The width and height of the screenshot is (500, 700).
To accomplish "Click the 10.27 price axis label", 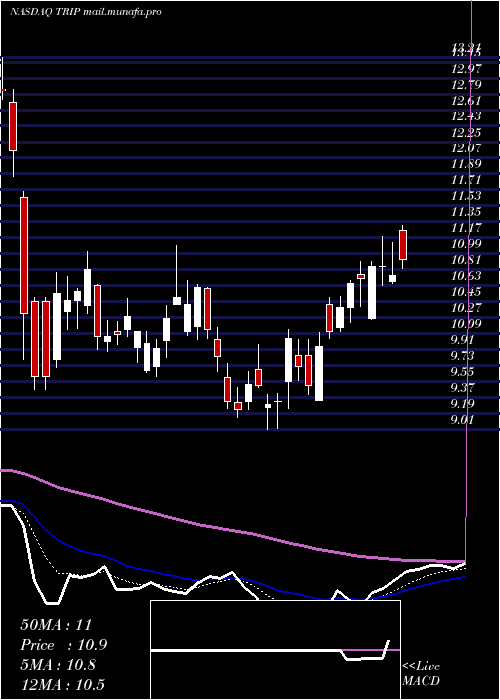I will click(x=467, y=308).
